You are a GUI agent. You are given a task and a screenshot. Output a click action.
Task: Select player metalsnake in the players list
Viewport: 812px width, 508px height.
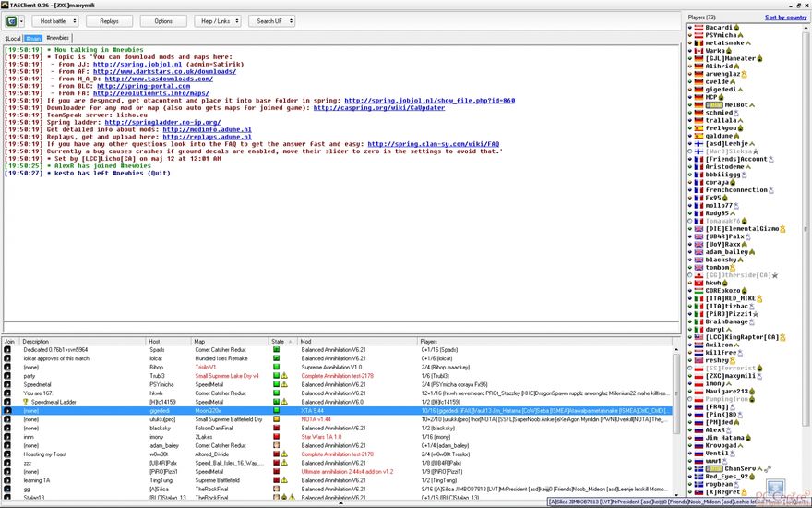click(724, 42)
